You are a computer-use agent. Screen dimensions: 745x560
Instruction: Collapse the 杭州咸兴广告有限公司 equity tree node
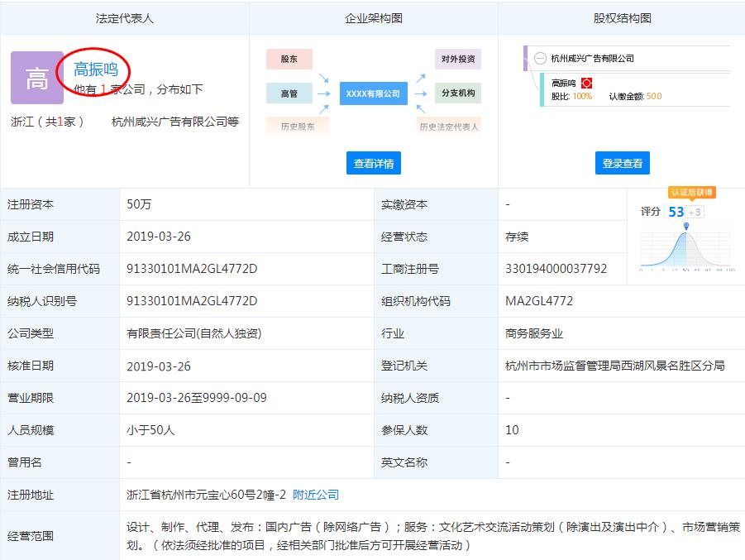pyautogui.click(x=540, y=59)
